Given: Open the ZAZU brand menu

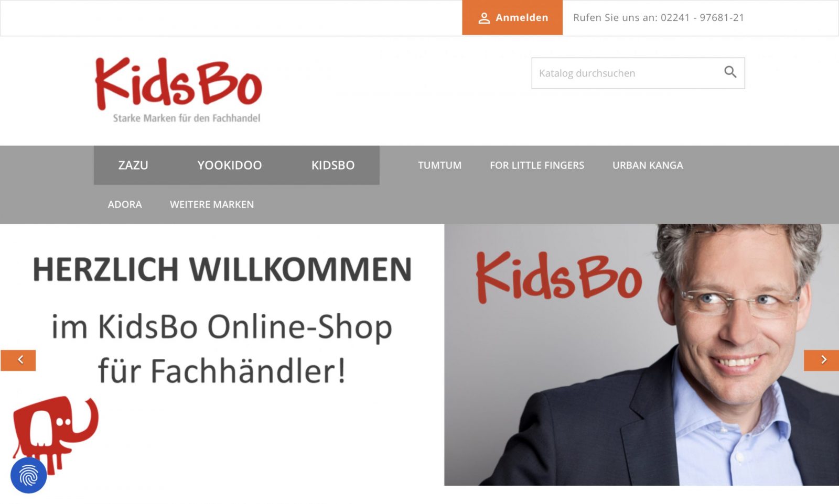Looking at the screenshot, I should [133, 165].
